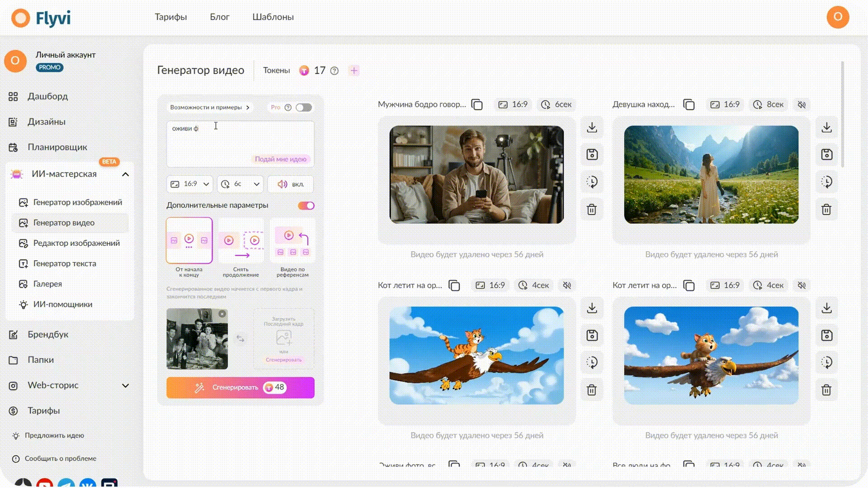Click regenerate clock icon beside man video
868x488 pixels.
tap(592, 182)
